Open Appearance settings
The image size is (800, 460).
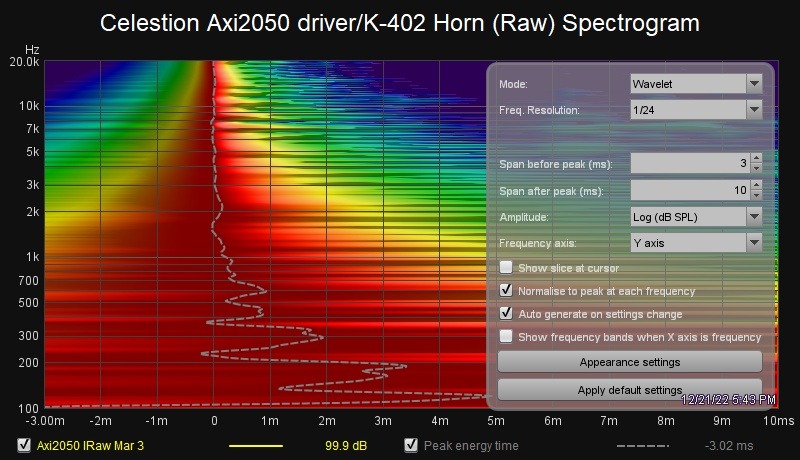pyautogui.click(x=630, y=362)
